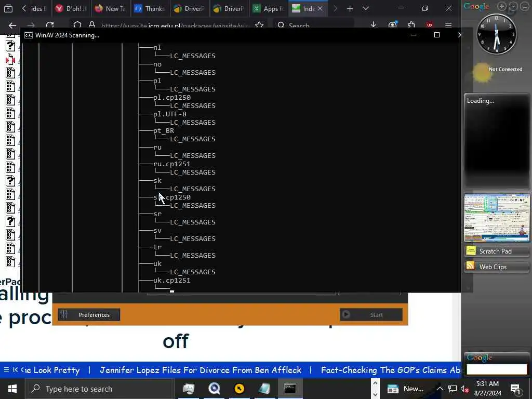Image resolution: width=532 pixels, height=399 pixels.
Task: Click taskbar toolbar scroll up arrow
Action: [375, 383]
